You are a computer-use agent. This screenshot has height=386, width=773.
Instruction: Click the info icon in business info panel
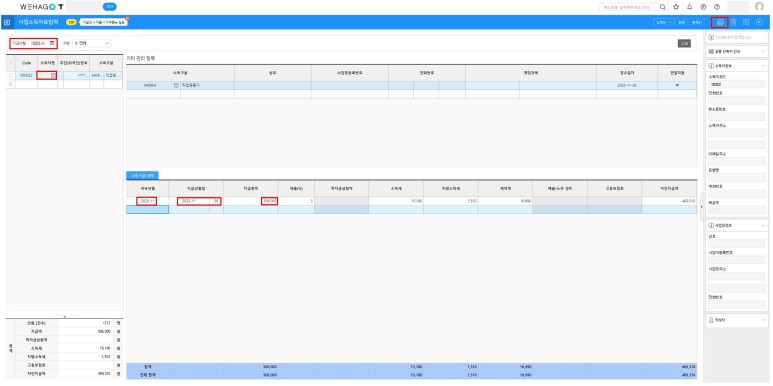pyautogui.click(x=711, y=225)
